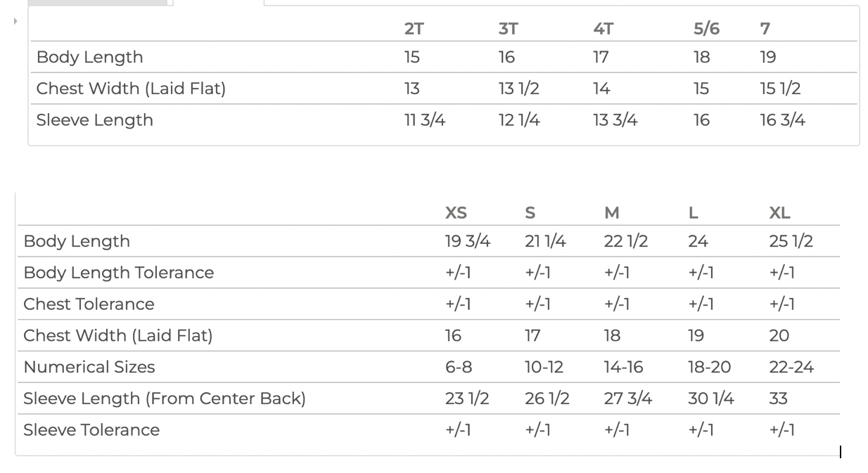Select the Sleeve Length row label in top table
The image size is (868, 473).
94,120
